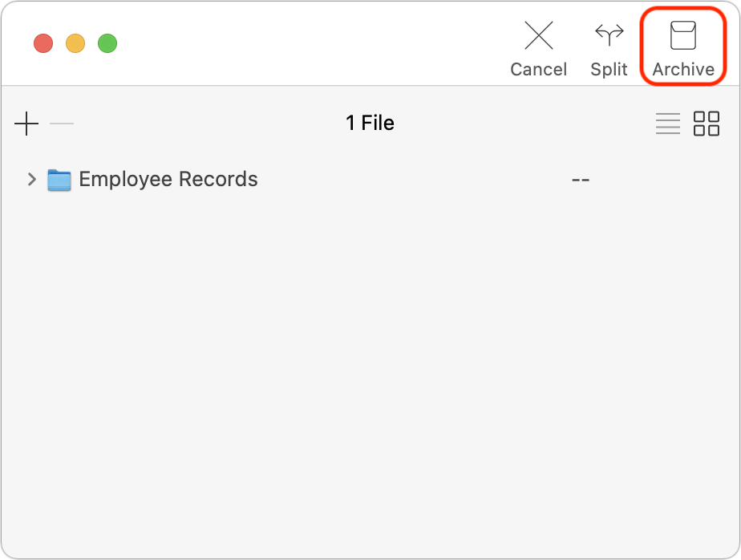Expand the Employee Records folder chevron
Image resolution: width=741 pixels, height=560 pixels.
(x=31, y=179)
